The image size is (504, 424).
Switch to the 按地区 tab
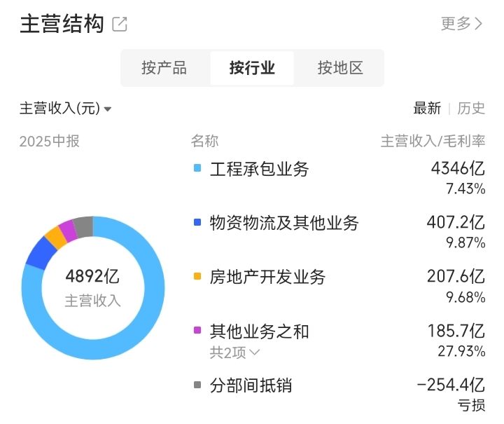[340, 68]
